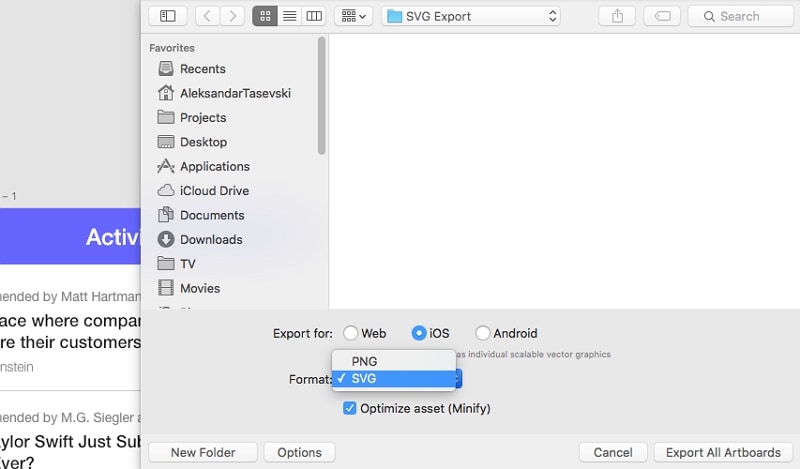Toggle Optimize asset (Minify) checkbox
The width and height of the screenshot is (800, 469).
(349, 408)
